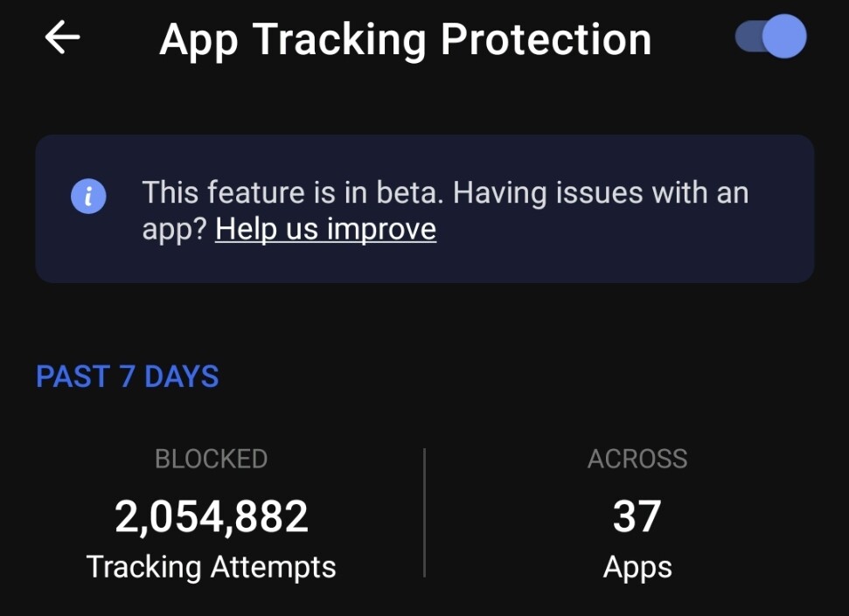The height and width of the screenshot is (616, 849).
Task: Tap the number 7 in the PAST 7 DAYS heading
Action: [128, 377]
